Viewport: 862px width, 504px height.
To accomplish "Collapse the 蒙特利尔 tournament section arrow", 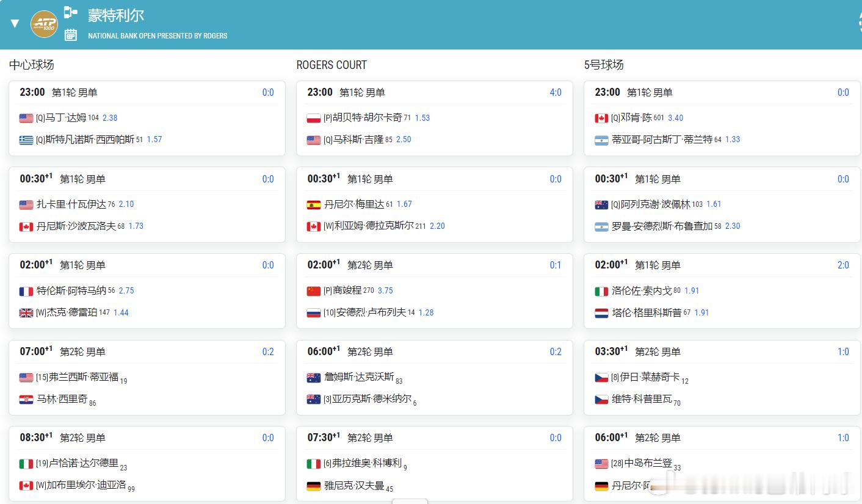I will [x=15, y=24].
